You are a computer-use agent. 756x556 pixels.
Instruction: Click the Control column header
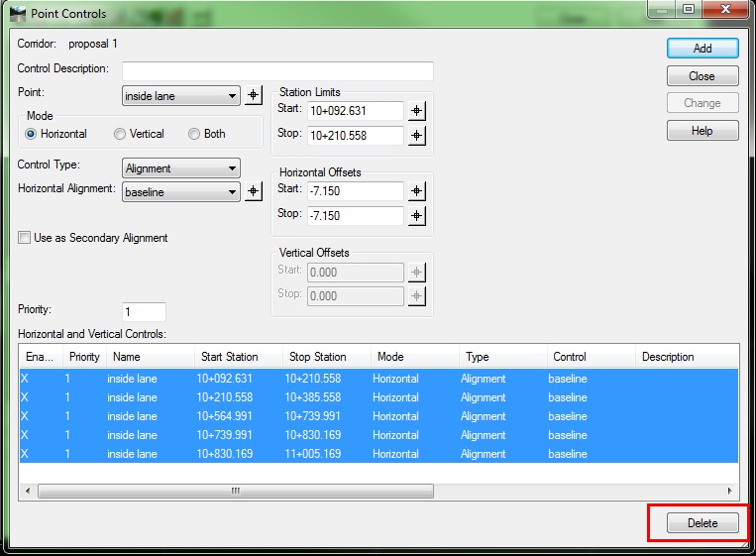(592, 357)
